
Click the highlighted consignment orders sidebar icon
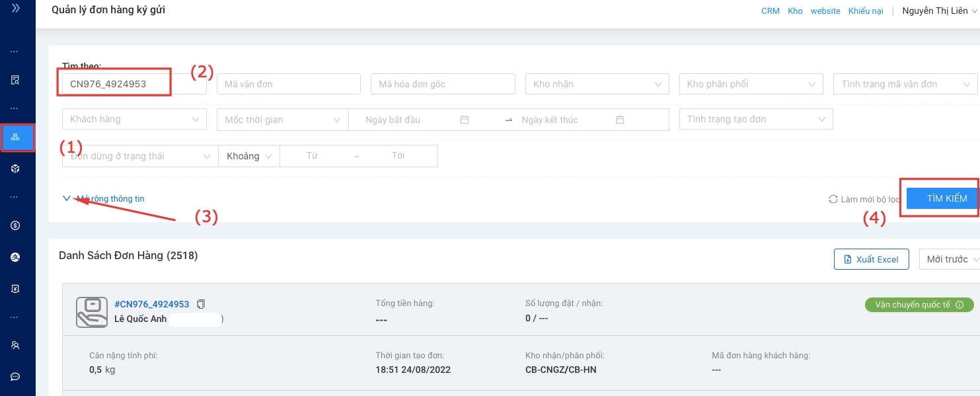[15, 137]
